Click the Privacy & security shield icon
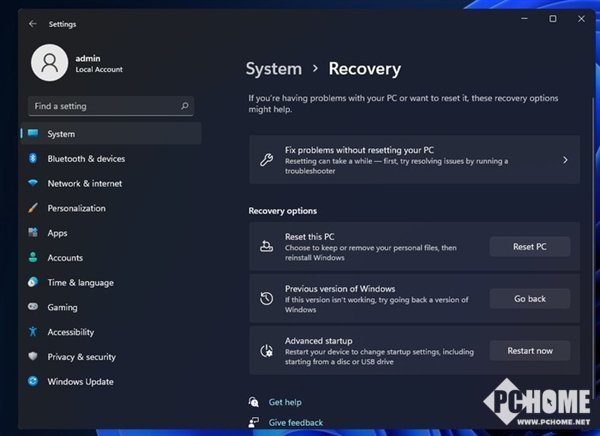This screenshot has height=436, width=600. pos(33,357)
